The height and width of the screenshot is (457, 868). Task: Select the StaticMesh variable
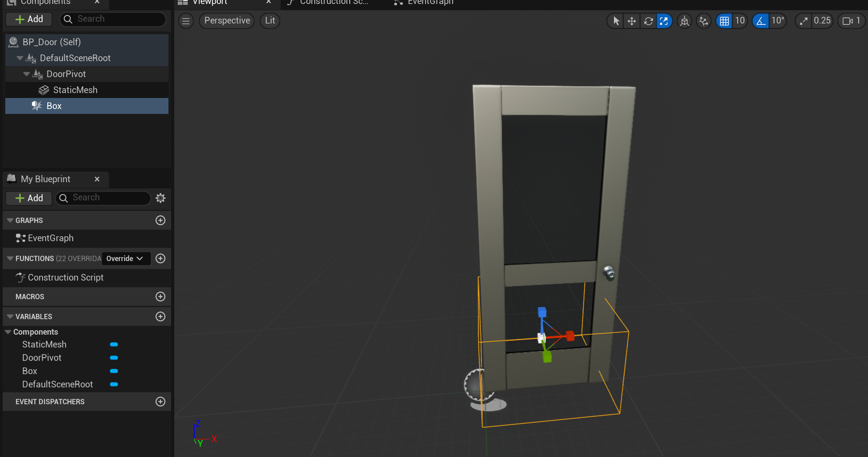pos(44,344)
